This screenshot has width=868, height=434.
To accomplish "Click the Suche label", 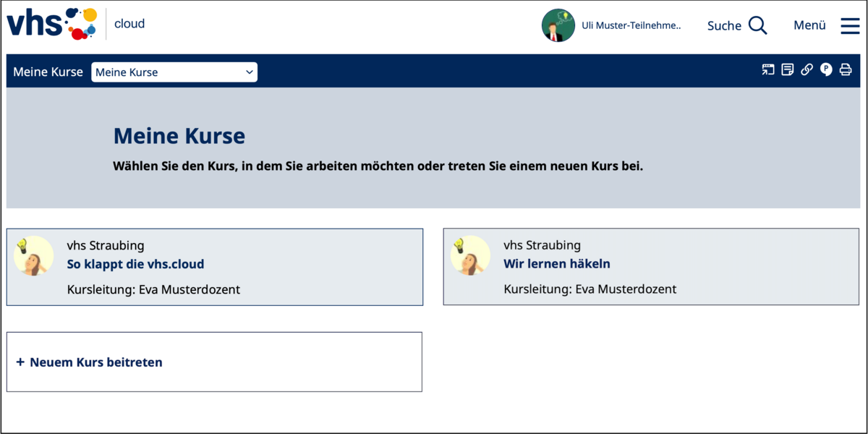I will pyautogui.click(x=724, y=25).
